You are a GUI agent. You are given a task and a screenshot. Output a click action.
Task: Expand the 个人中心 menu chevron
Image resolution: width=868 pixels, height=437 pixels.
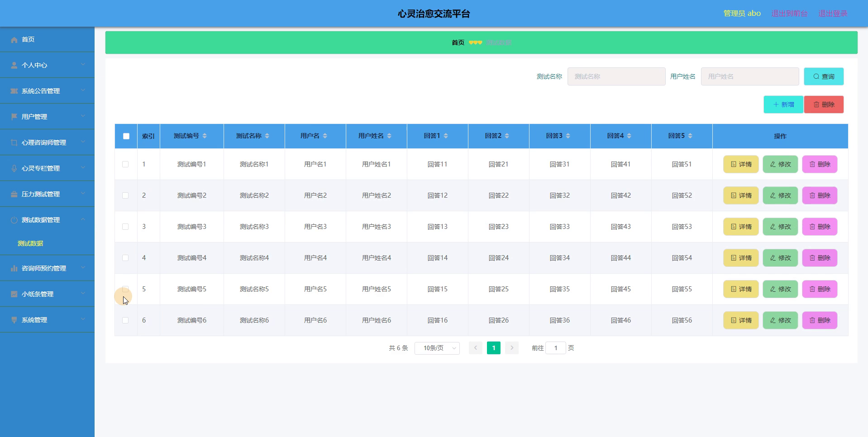(x=83, y=65)
